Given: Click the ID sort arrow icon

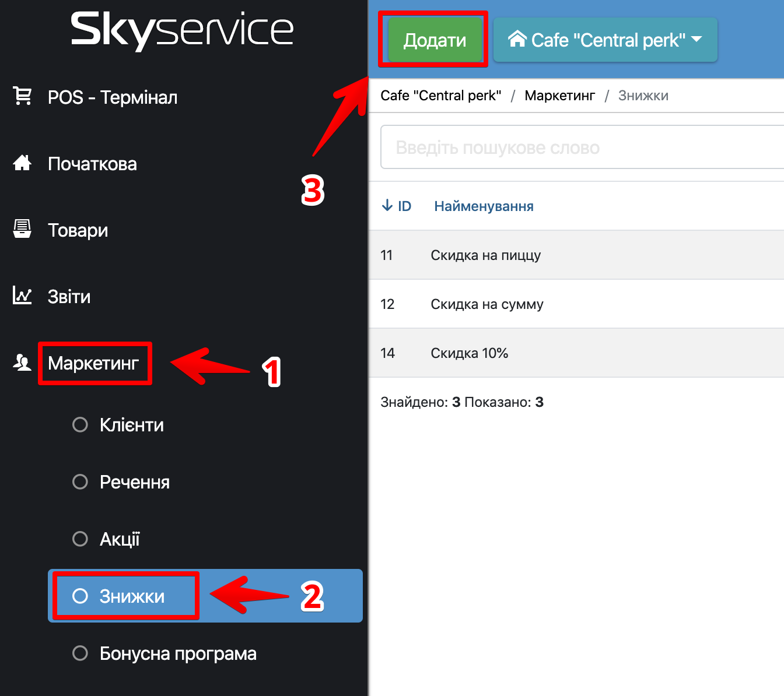Looking at the screenshot, I should (x=387, y=206).
